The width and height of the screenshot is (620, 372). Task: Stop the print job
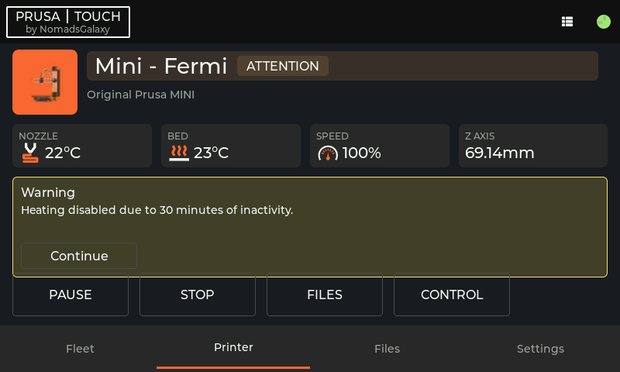tap(197, 295)
